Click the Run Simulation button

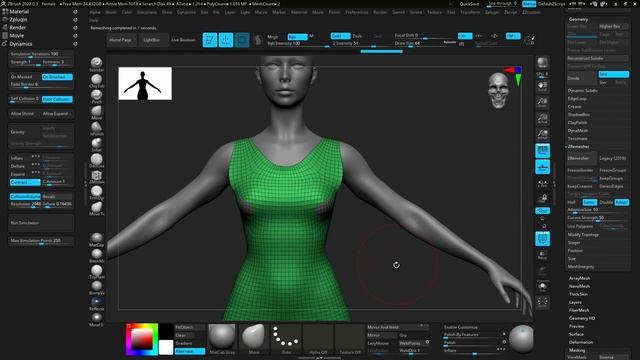tap(41, 223)
